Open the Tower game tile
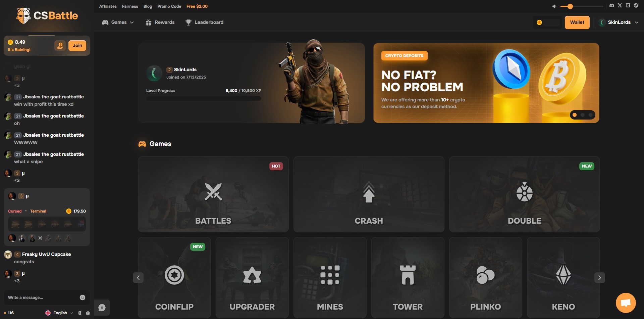 click(x=408, y=278)
